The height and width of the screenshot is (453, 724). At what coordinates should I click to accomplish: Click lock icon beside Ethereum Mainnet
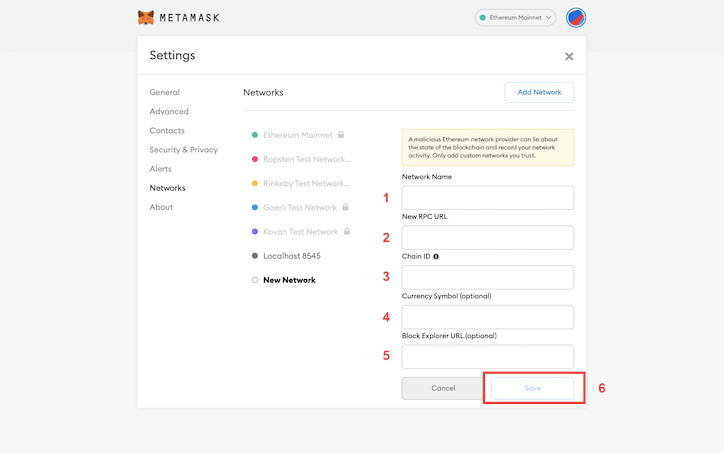coord(341,135)
